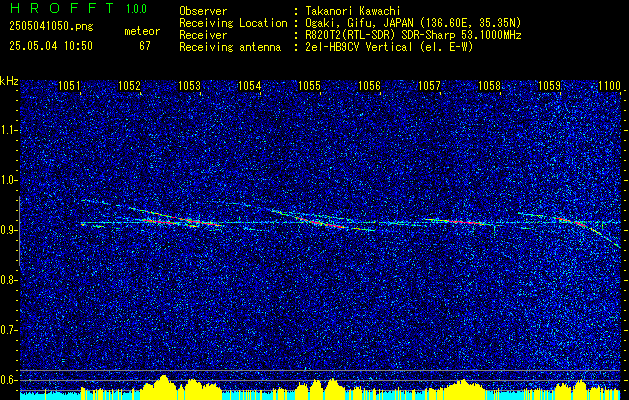Click the HROFFT title text
629x400 pixels.
point(62,8)
